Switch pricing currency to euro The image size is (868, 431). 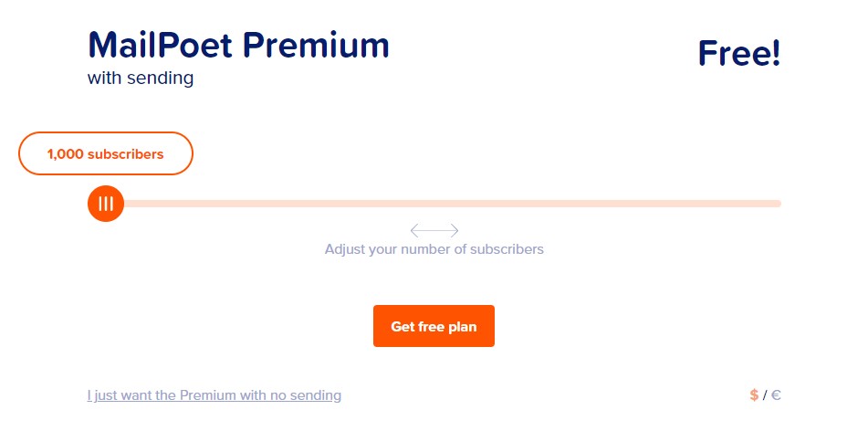coord(776,395)
